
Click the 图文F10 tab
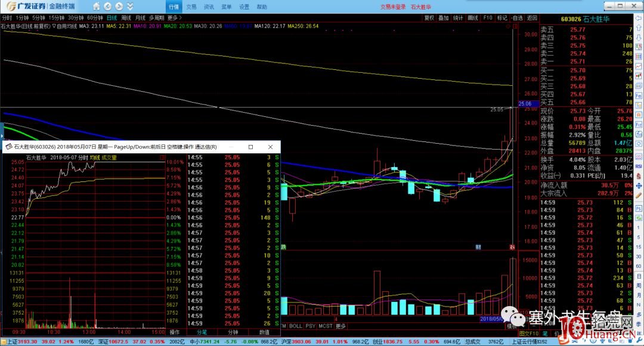click(529, 333)
